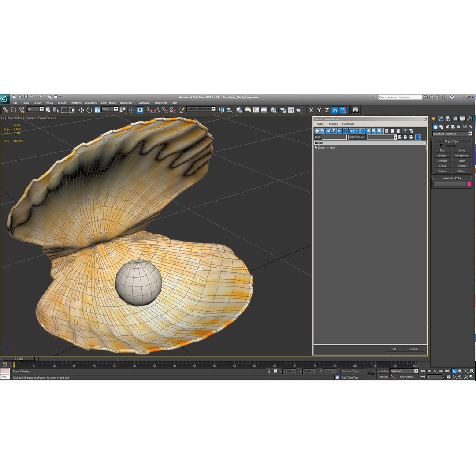Show Lights category in Create panel
Screen dimensions: 476x476
coord(447,127)
